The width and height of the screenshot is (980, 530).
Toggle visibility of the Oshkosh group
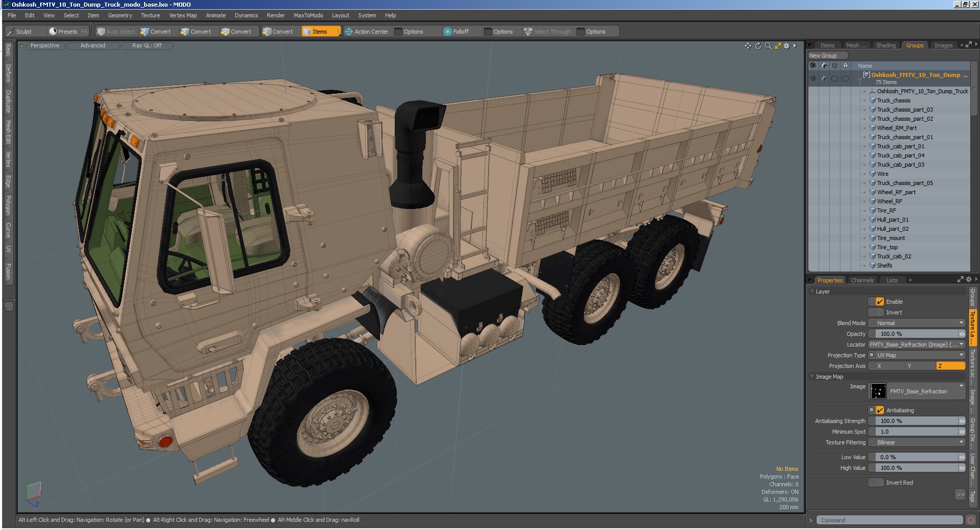click(813, 78)
